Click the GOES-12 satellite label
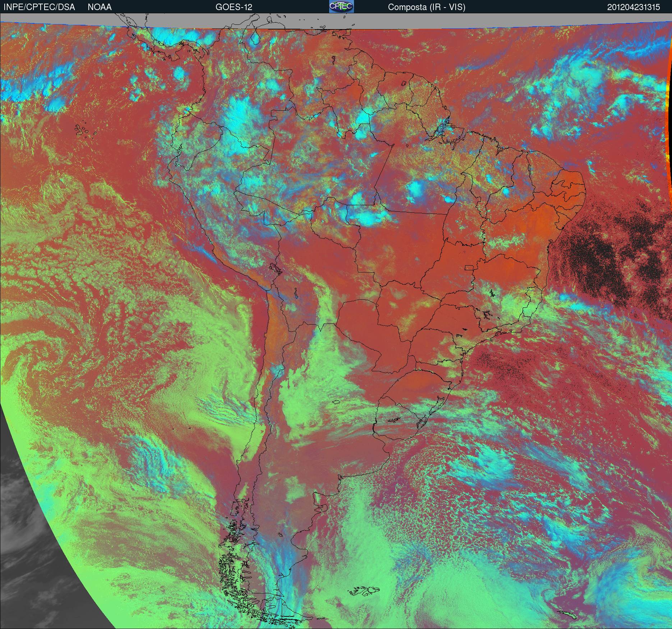Image resolution: width=672 pixels, height=629 pixels. (x=234, y=7)
